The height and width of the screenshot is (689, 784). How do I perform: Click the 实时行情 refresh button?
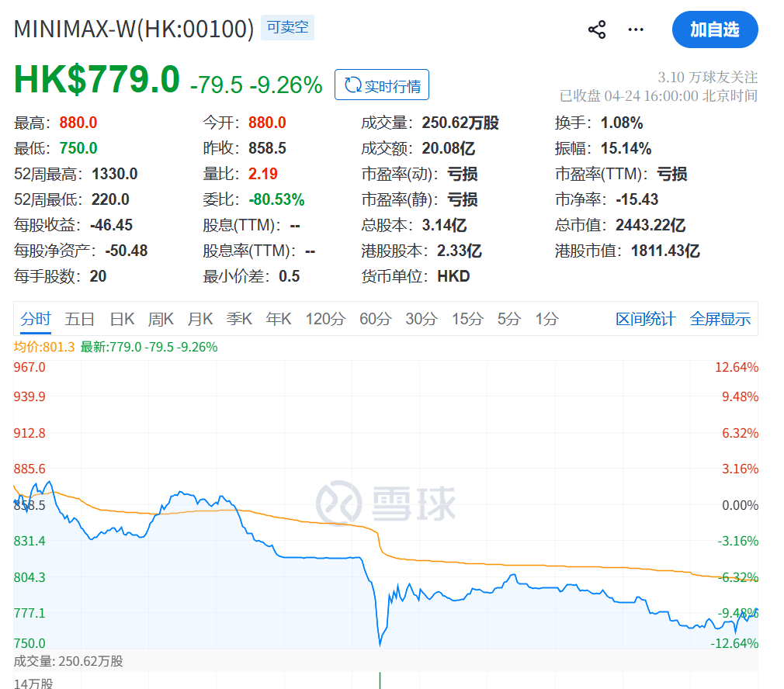click(x=382, y=85)
